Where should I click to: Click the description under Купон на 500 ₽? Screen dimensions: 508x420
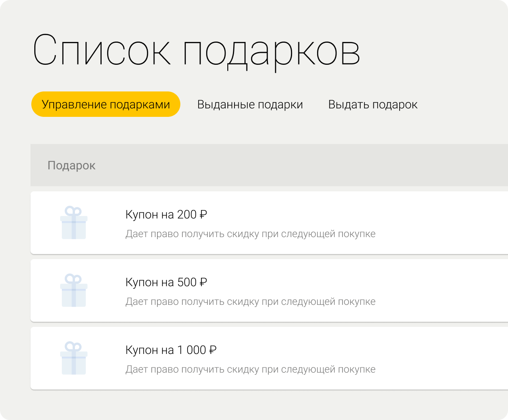tap(251, 301)
